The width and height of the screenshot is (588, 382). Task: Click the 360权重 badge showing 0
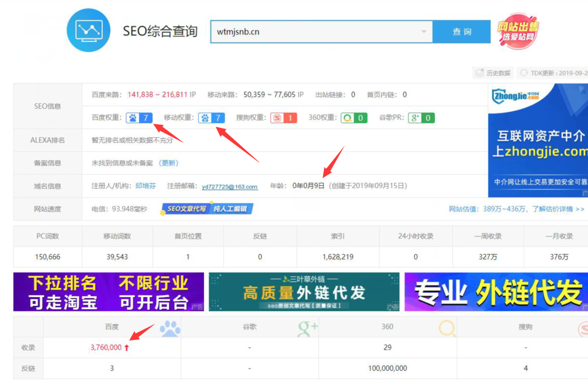(354, 118)
